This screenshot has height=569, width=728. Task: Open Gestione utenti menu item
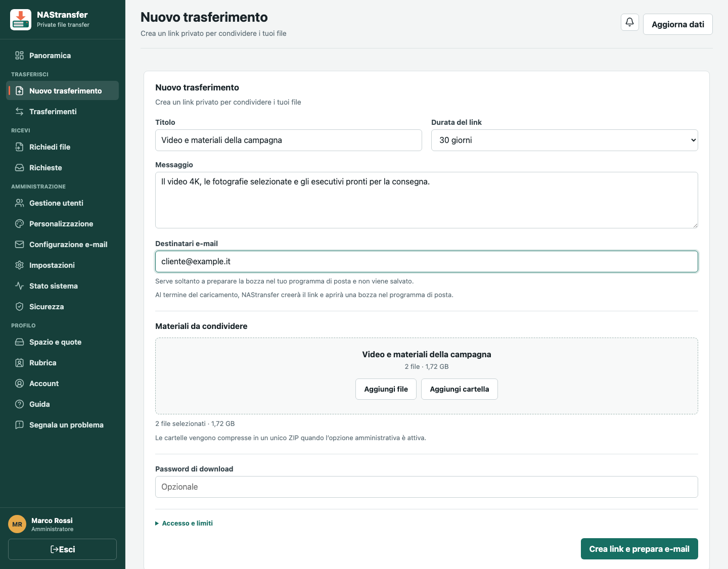(x=63, y=203)
